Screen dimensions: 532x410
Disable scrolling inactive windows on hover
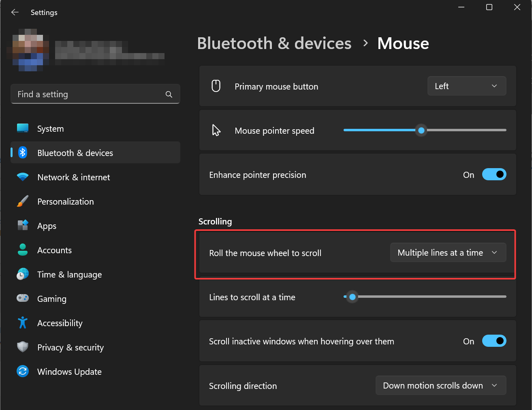tap(494, 341)
